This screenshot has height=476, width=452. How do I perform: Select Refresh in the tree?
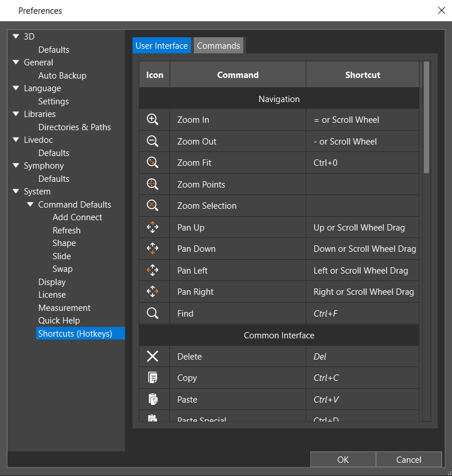pyautogui.click(x=67, y=230)
